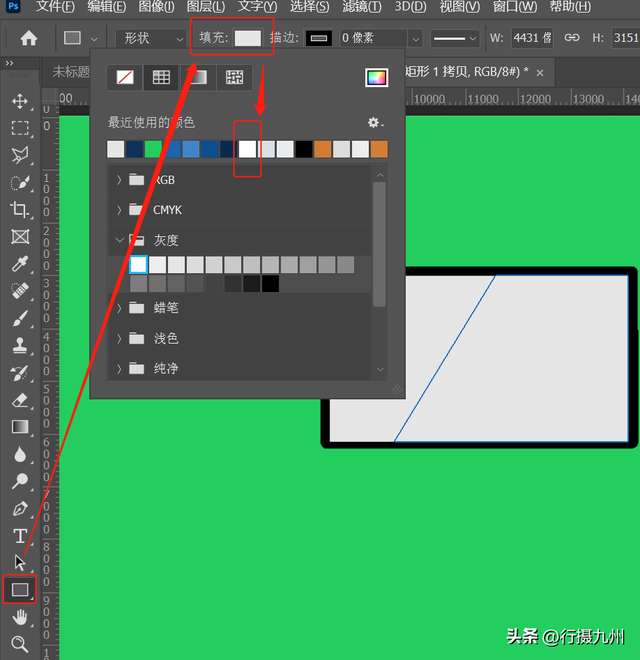Click the swatch list scroll down arrow

pyautogui.click(x=380, y=370)
